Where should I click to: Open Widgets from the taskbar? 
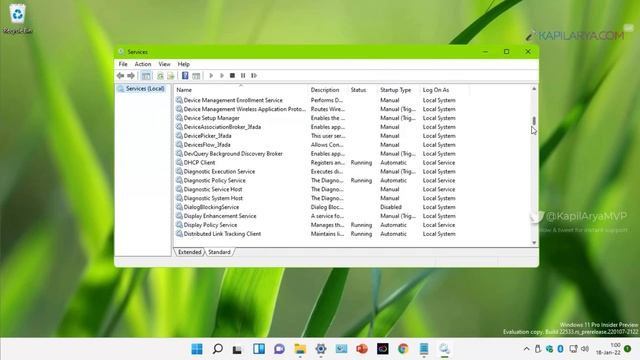pos(259,349)
